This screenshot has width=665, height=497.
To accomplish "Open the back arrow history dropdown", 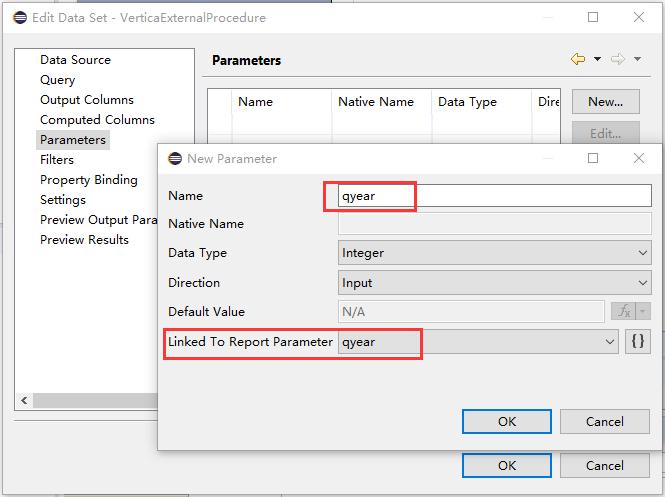I will (597, 60).
